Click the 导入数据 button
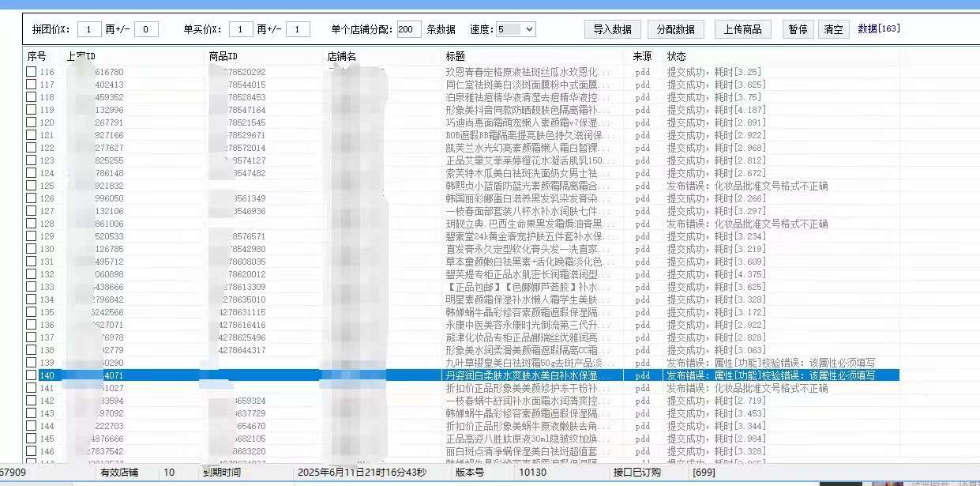 tap(612, 29)
